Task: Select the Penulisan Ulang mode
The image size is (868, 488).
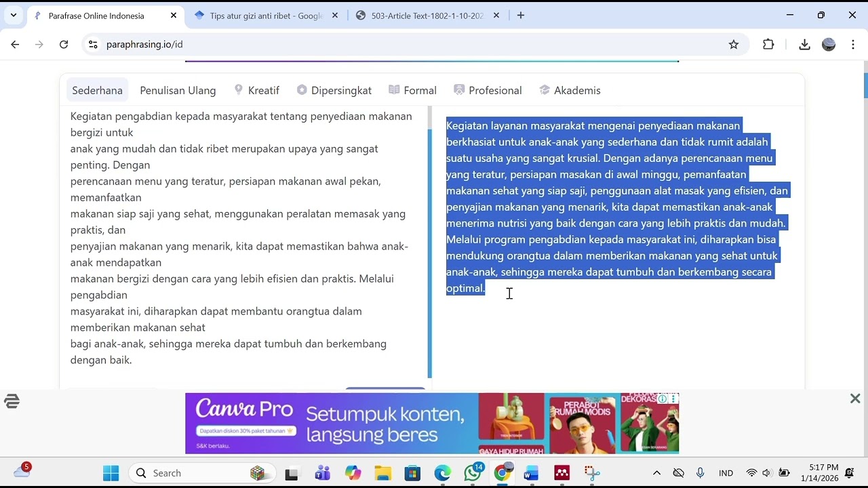Action: point(178,90)
